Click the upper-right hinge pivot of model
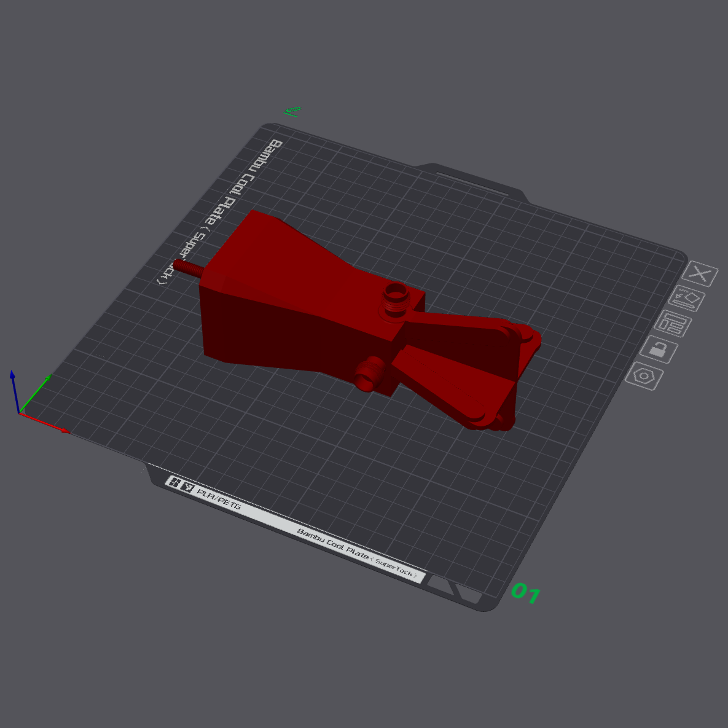 point(525,336)
